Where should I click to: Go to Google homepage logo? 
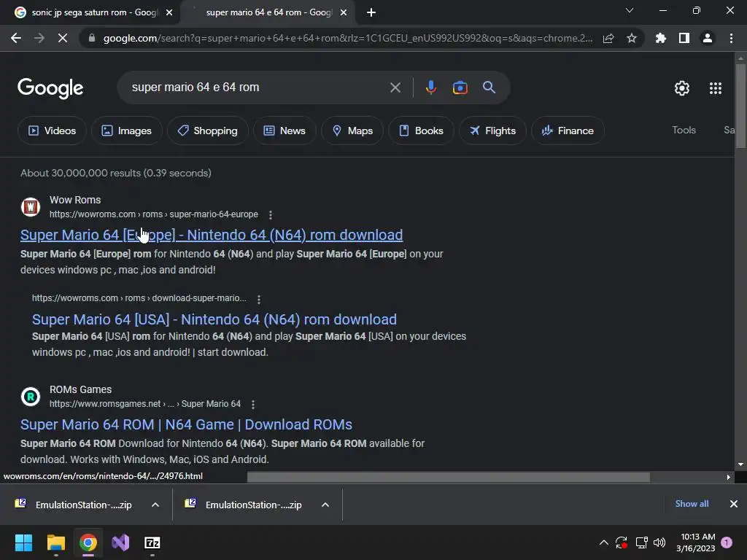[50, 88]
